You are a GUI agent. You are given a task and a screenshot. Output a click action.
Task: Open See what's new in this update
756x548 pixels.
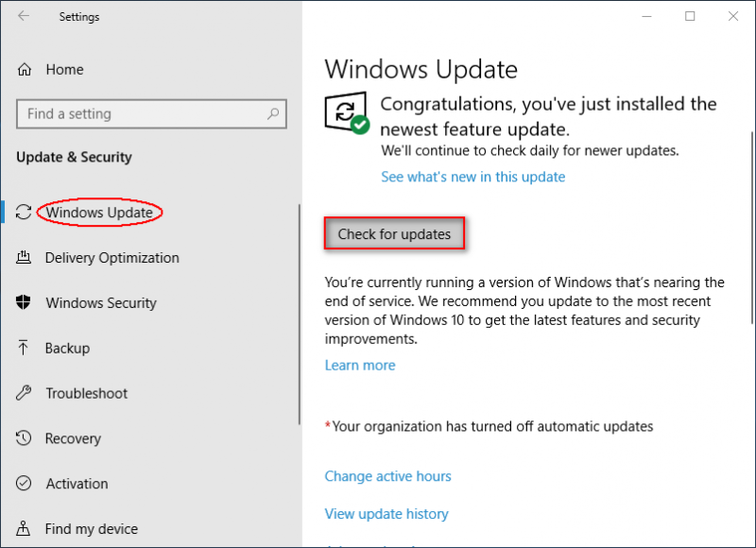coord(473,177)
